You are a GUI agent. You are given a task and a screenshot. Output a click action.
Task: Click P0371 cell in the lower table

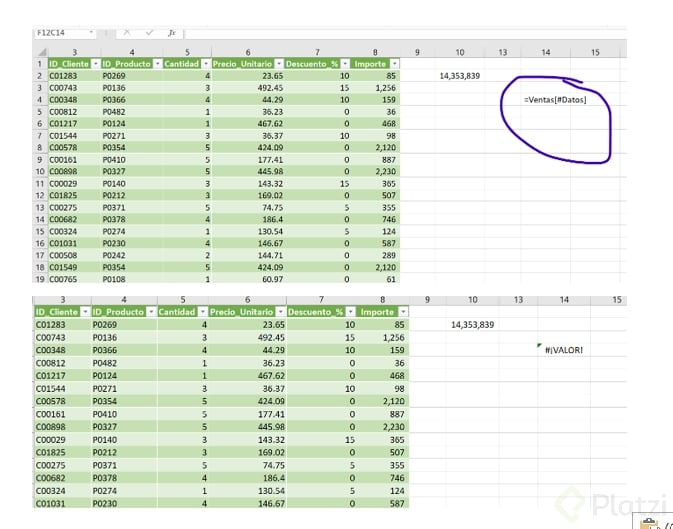pyautogui.click(x=124, y=465)
